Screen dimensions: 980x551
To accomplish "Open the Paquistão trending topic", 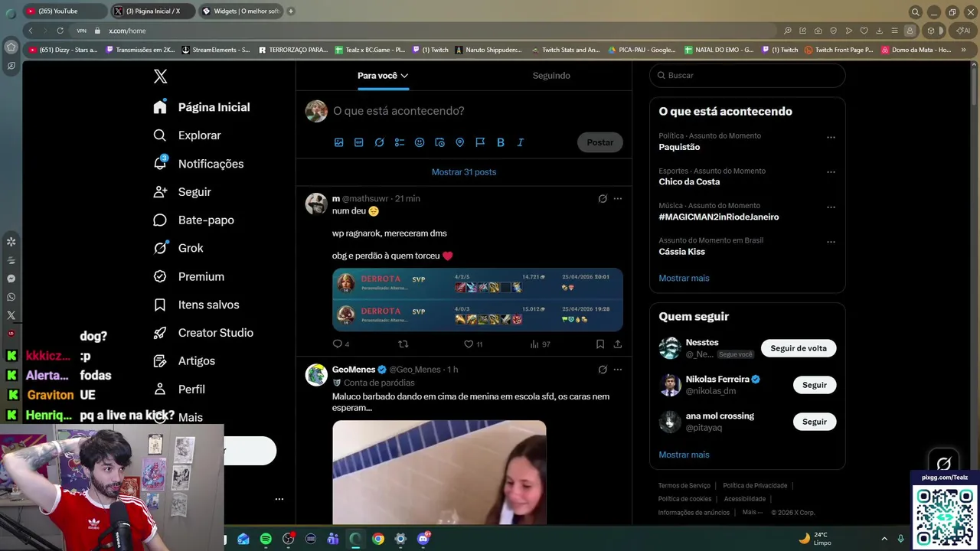I will pos(679,147).
